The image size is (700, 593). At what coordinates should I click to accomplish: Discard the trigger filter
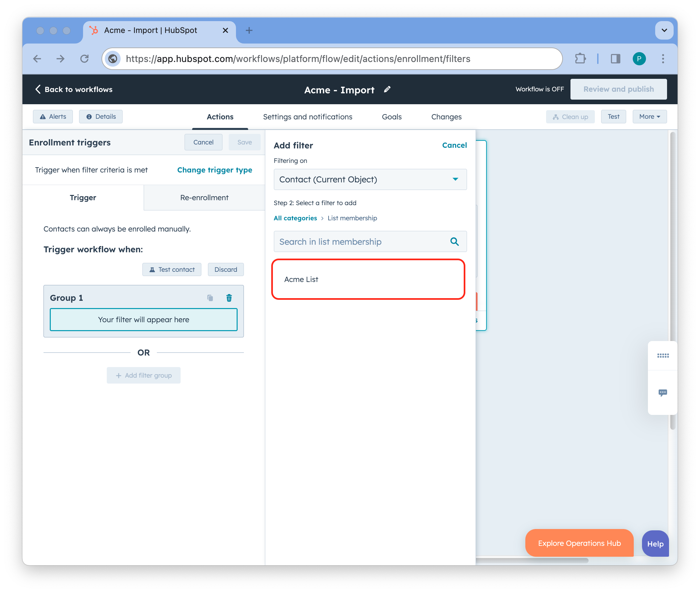pos(226,269)
